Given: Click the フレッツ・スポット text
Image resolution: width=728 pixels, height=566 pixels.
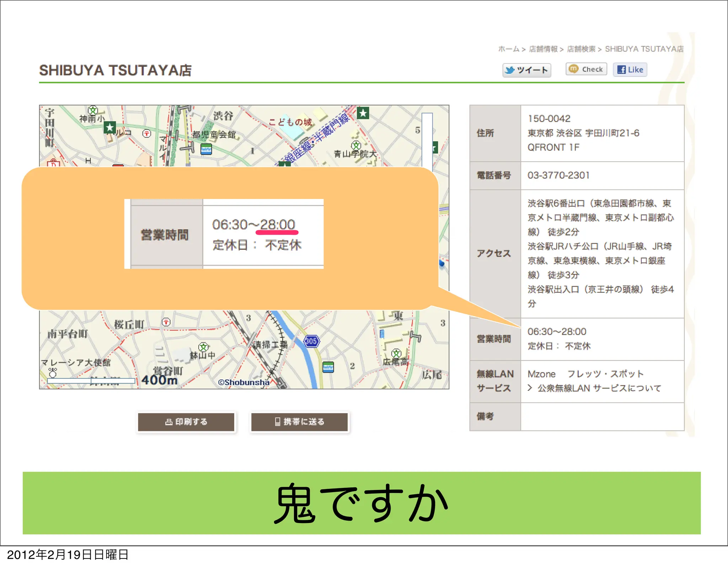Looking at the screenshot, I should click(x=605, y=374).
